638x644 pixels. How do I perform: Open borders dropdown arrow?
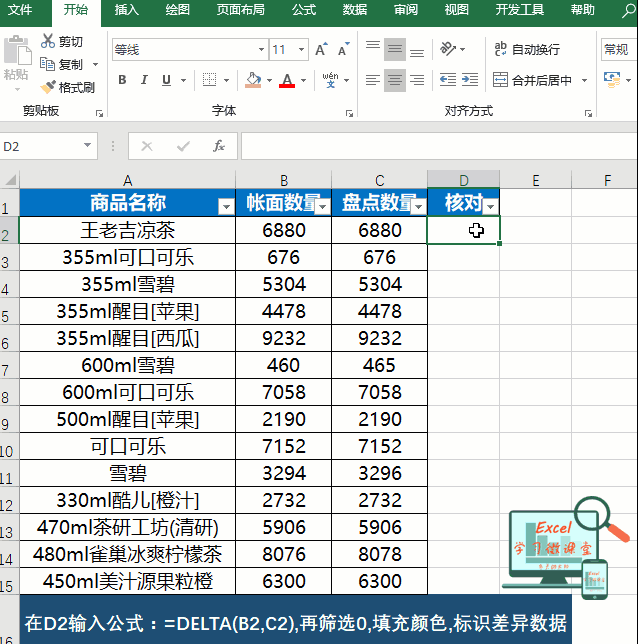click(226, 80)
